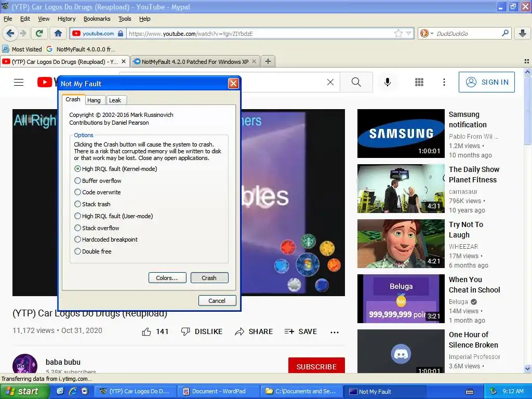532x399 pixels.
Task: Switch to Document - WordPad in taskbar
Action: tap(219, 391)
